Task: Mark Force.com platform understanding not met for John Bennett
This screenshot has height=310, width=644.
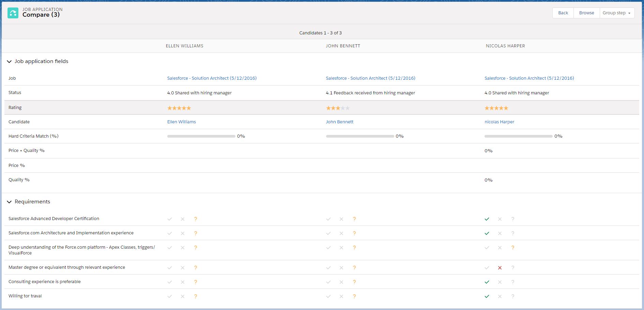Action: (341, 248)
